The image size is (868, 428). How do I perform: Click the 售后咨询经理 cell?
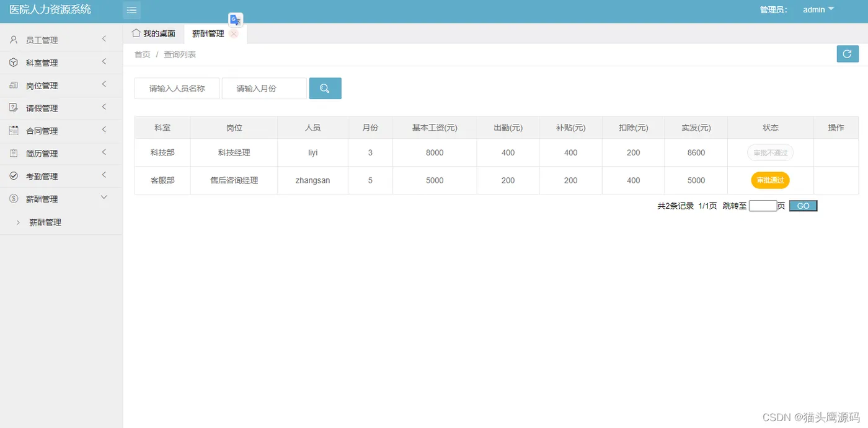234,180
